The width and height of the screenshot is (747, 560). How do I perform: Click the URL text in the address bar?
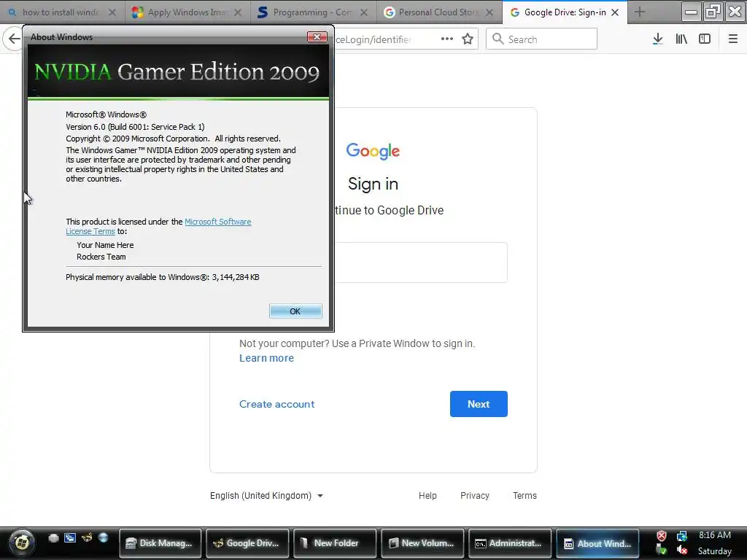coord(373,39)
